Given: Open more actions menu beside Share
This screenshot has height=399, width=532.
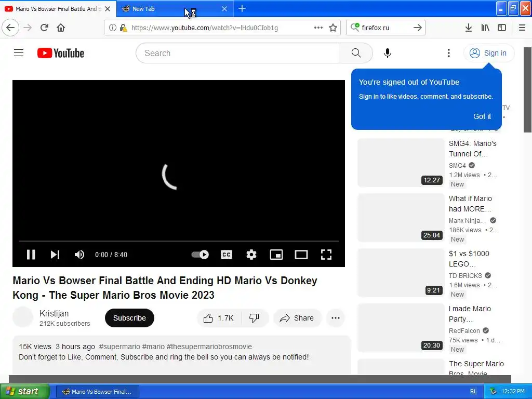Looking at the screenshot, I should [336, 318].
